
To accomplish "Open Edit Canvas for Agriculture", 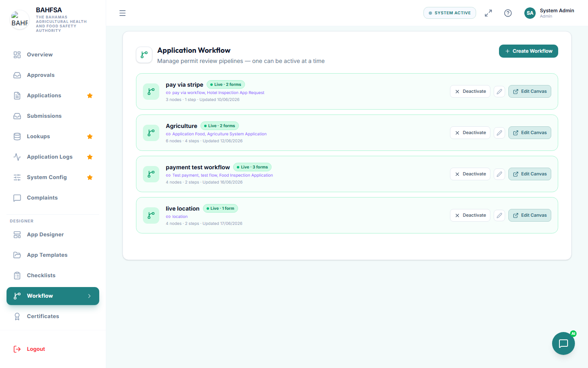I will pos(530,133).
